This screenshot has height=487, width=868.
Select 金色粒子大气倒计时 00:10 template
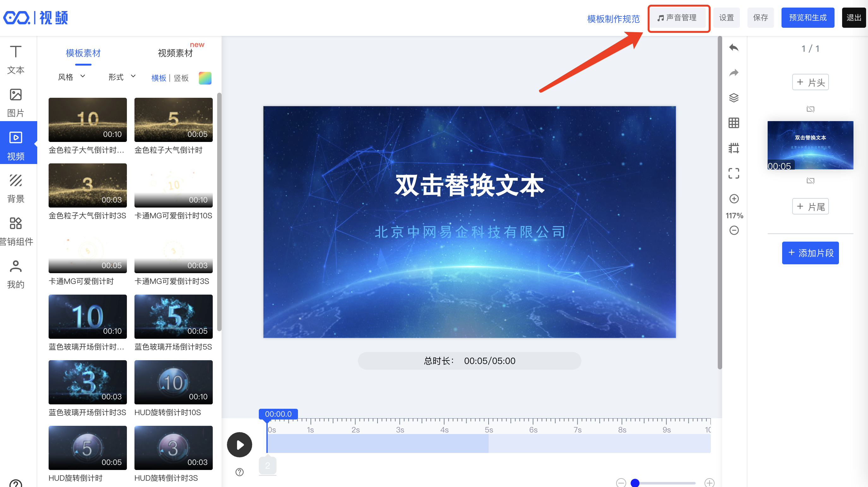pos(88,120)
